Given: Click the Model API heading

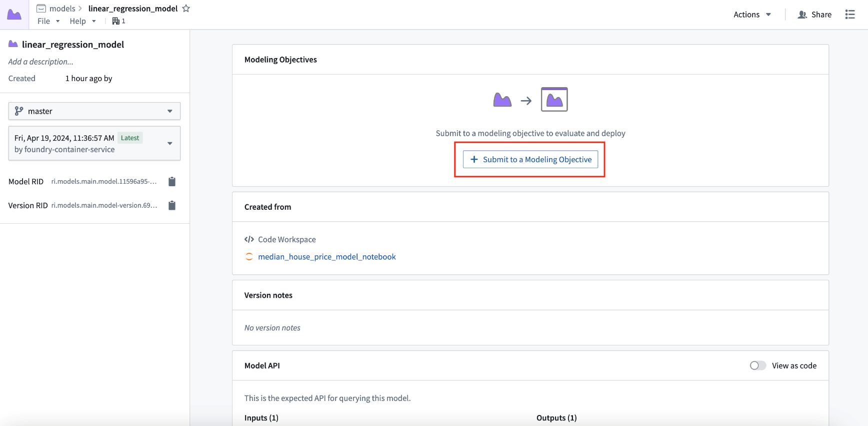Looking at the screenshot, I should (x=262, y=366).
